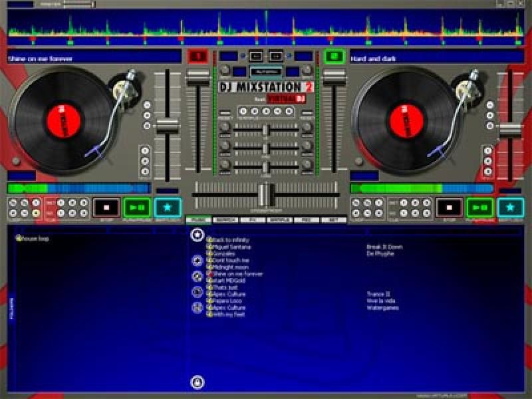532x399 pixels.
Task: Click the lock icon at browser bottom
Action: point(197,382)
